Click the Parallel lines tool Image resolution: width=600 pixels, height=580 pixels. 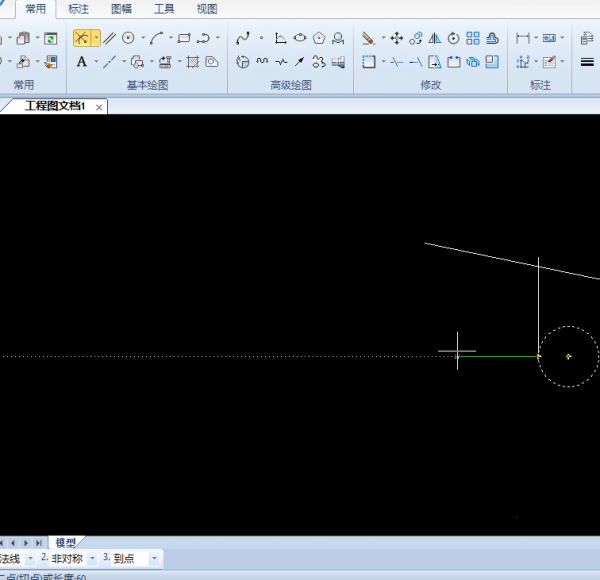pyautogui.click(x=109, y=38)
